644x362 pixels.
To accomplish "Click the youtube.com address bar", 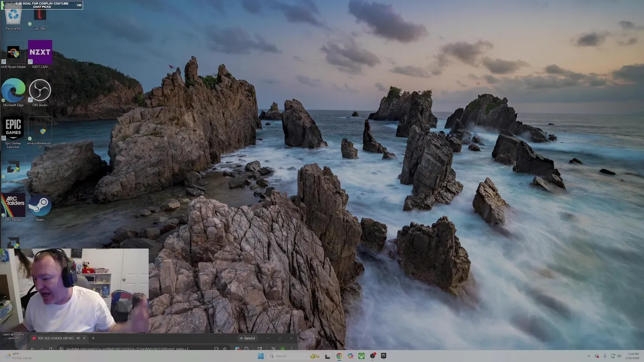I will [143, 348].
